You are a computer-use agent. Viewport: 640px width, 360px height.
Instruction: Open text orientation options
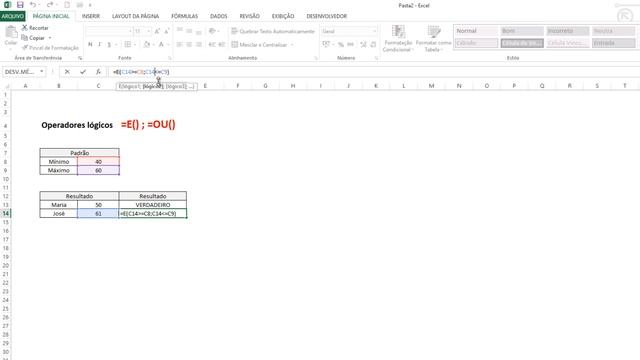click(x=213, y=31)
